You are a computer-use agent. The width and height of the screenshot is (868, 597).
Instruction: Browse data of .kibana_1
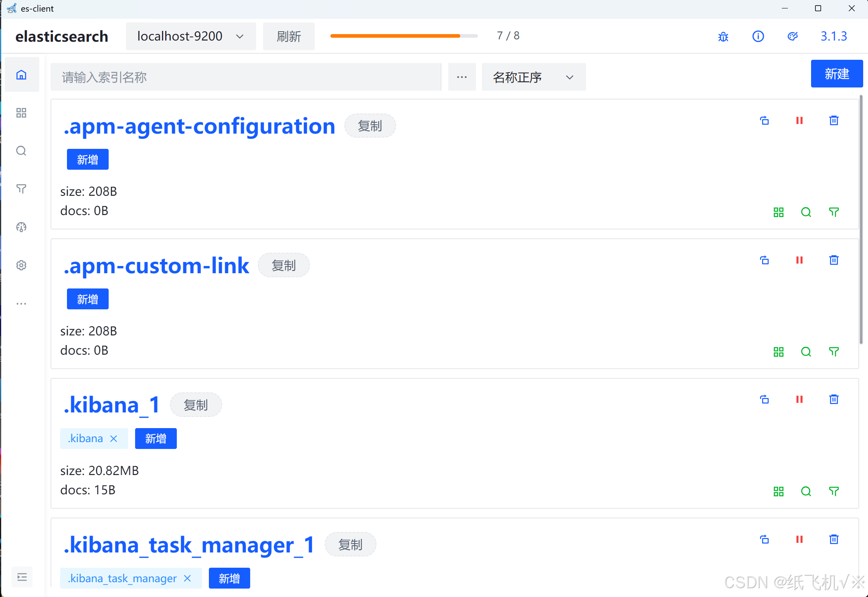point(779,491)
